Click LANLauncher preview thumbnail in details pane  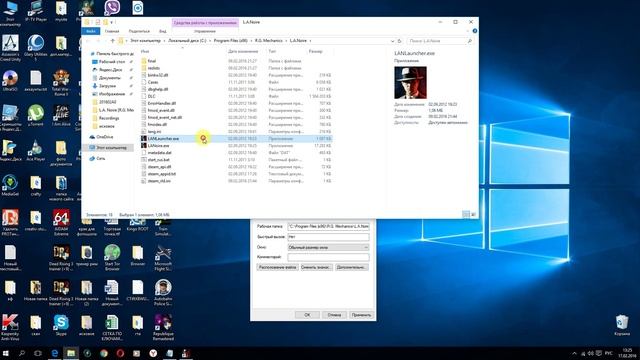[410, 82]
